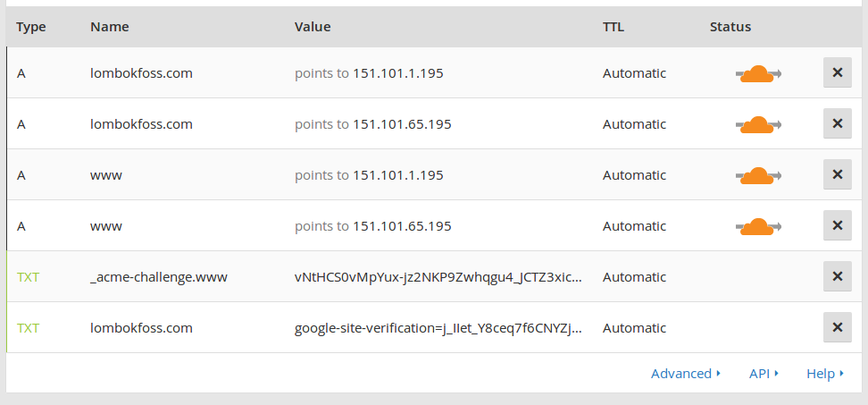This screenshot has height=405, width=868.
Task: Toggle proxy cloud for lombokfoss.com 151.101.65.195
Action: coord(758,124)
